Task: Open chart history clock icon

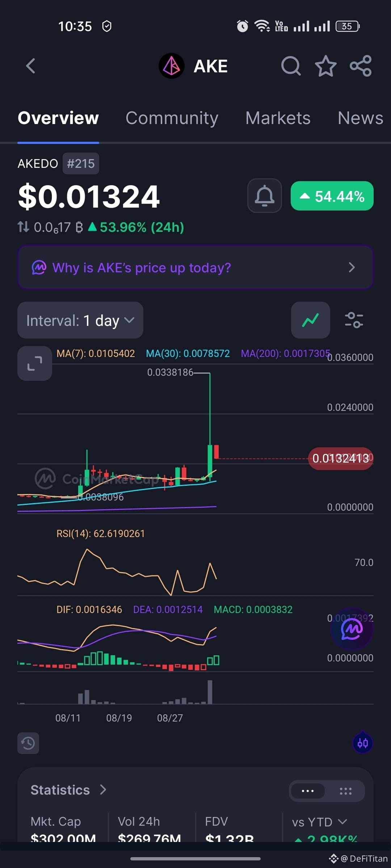Action: tap(28, 743)
